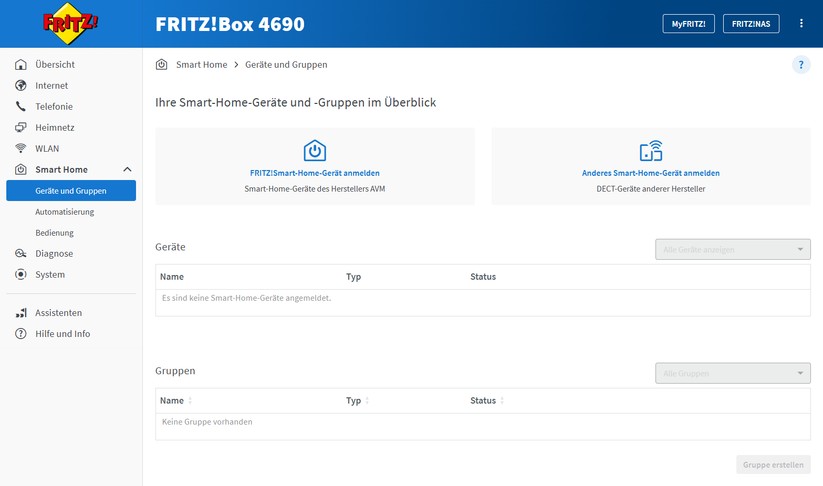Click the FRITZ!NAS button
The width and height of the screenshot is (823, 486).
[751, 24]
